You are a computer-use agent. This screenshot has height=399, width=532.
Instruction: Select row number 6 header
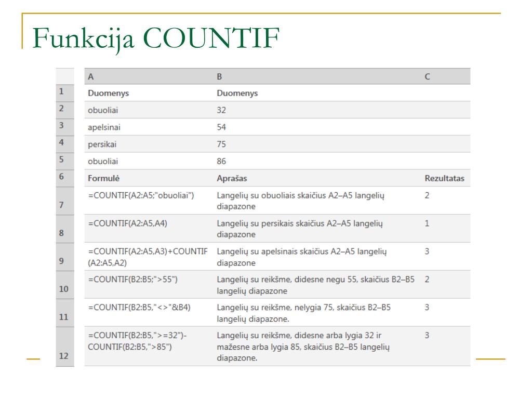[65, 178]
